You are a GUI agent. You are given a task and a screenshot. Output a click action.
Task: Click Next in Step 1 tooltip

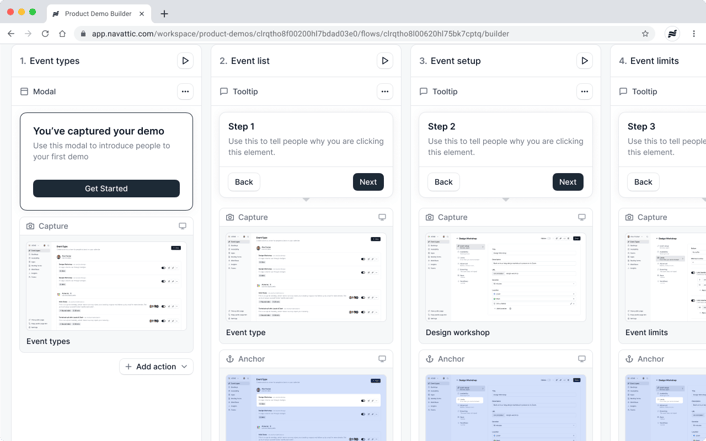[x=368, y=182]
